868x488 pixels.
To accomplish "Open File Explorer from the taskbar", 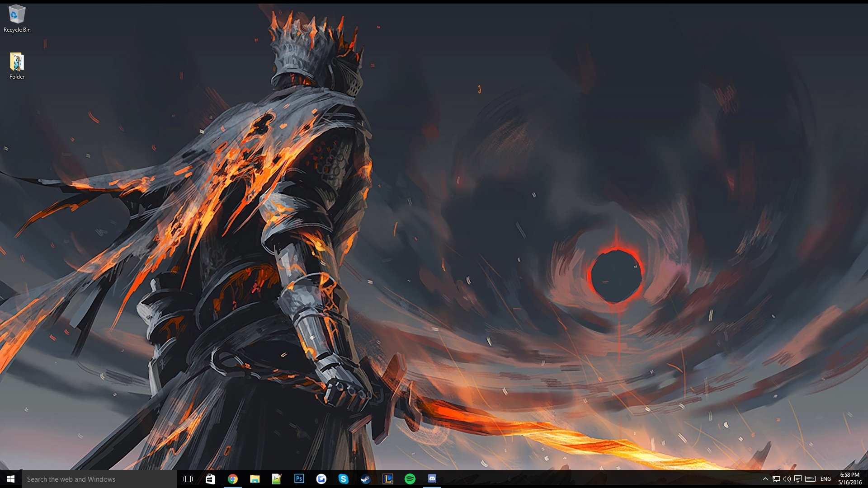I will pyautogui.click(x=255, y=479).
